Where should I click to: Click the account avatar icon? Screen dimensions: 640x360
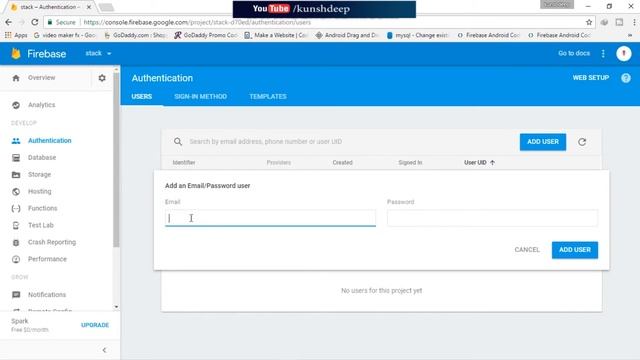tap(624, 53)
